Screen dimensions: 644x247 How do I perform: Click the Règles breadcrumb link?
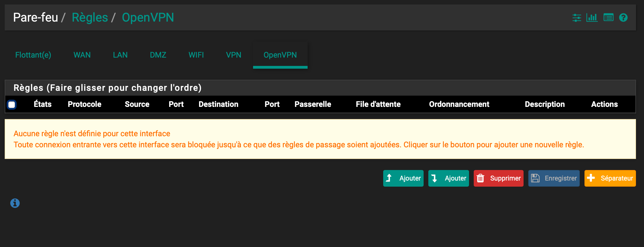(x=90, y=17)
